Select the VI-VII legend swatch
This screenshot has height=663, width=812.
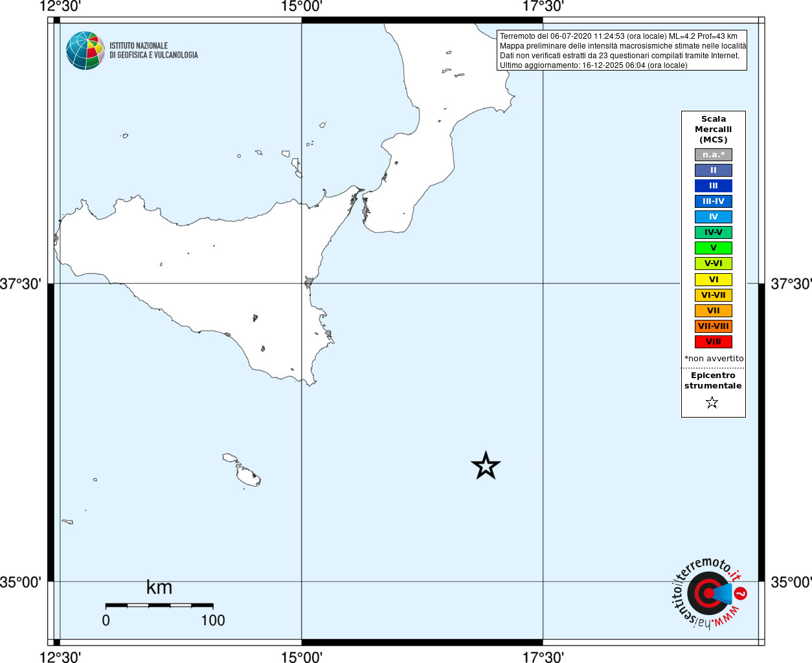(x=714, y=295)
